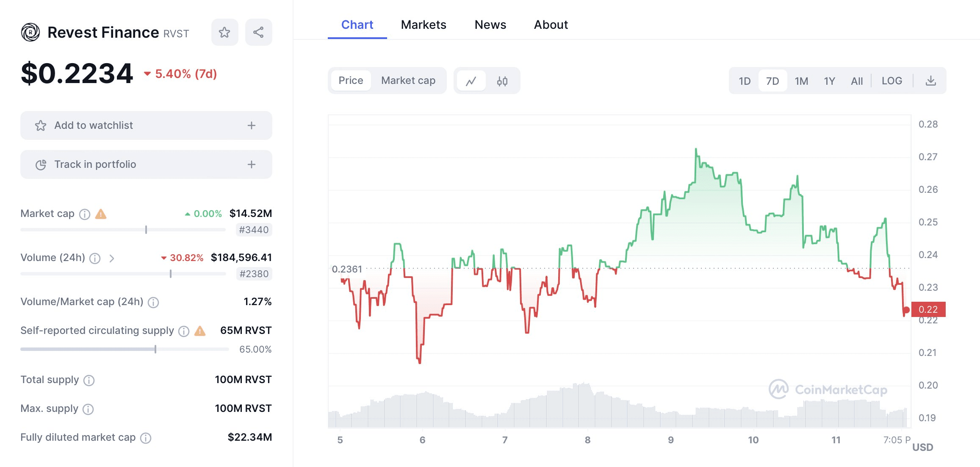This screenshot has width=980, height=467.
Task: Download chart data icon
Action: [930, 81]
